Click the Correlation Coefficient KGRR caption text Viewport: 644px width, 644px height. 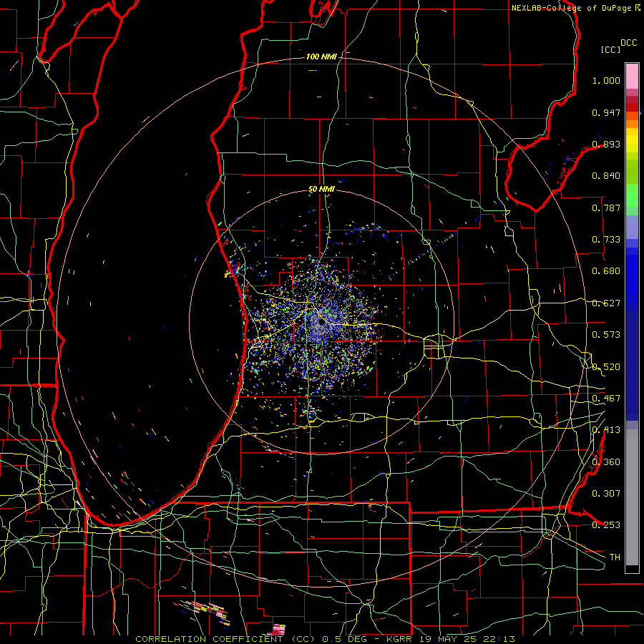click(325, 639)
